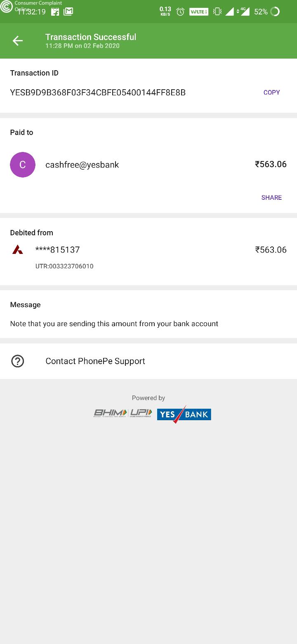297x644 pixels.
Task: Tap the purple C recipient avatar
Action: tap(23, 165)
